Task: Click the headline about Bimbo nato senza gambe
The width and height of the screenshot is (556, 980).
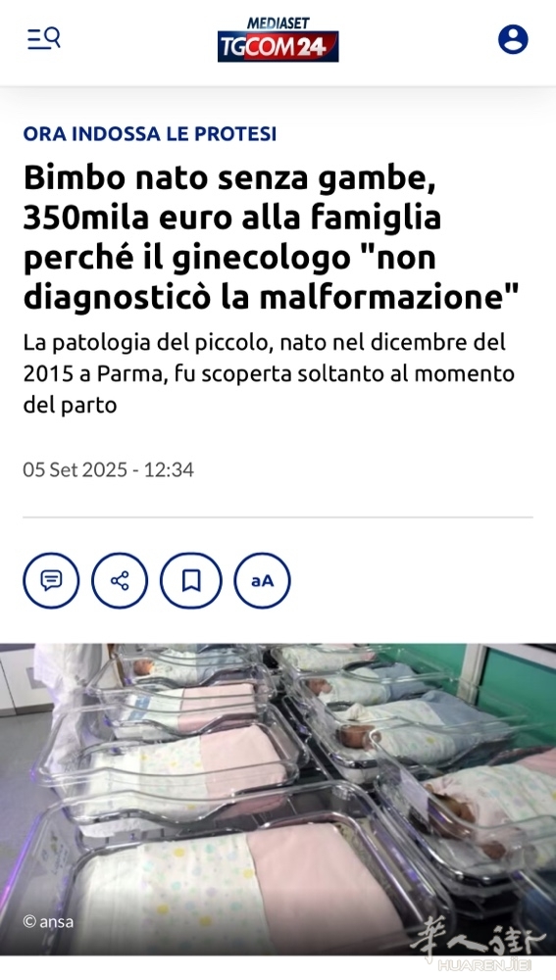Action: (x=272, y=237)
